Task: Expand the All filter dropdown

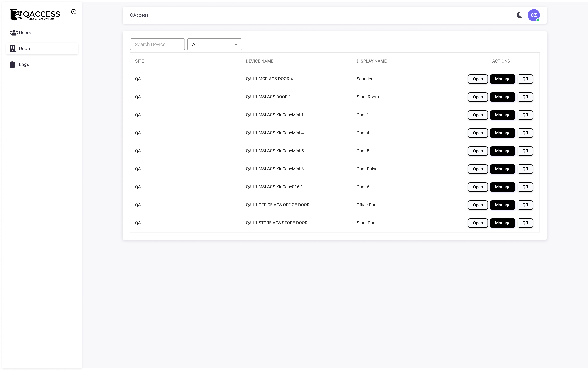Action: pyautogui.click(x=215, y=44)
